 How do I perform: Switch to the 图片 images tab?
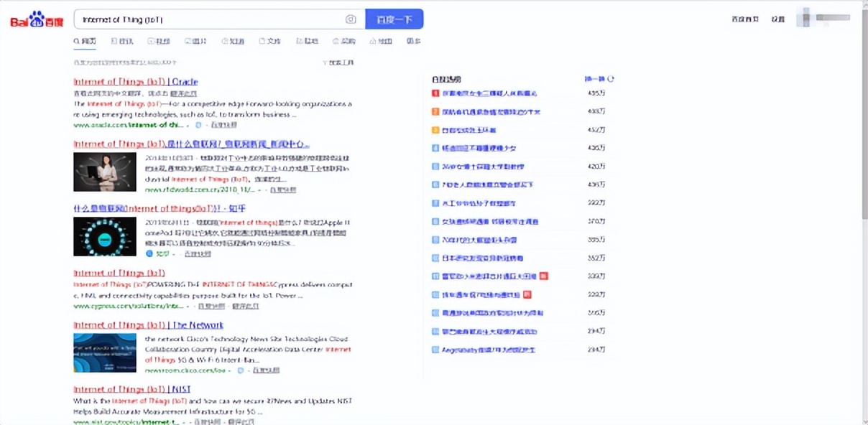(x=195, y=41)
